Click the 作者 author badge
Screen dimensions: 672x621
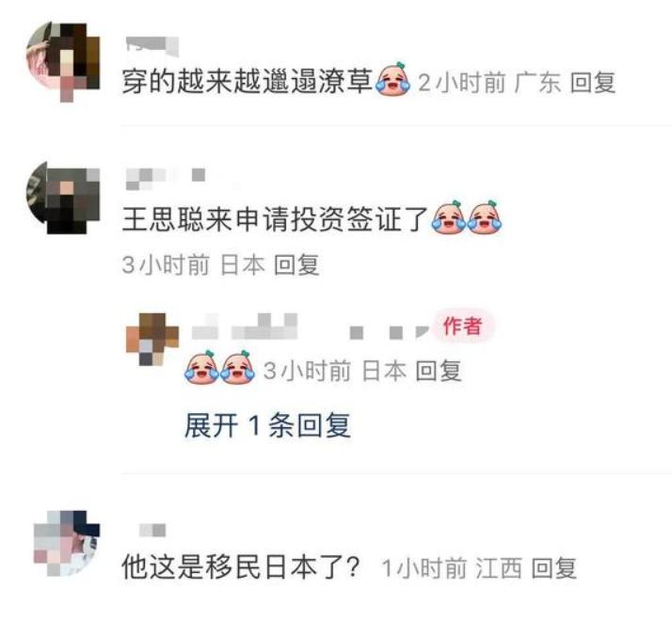[462, 326]
